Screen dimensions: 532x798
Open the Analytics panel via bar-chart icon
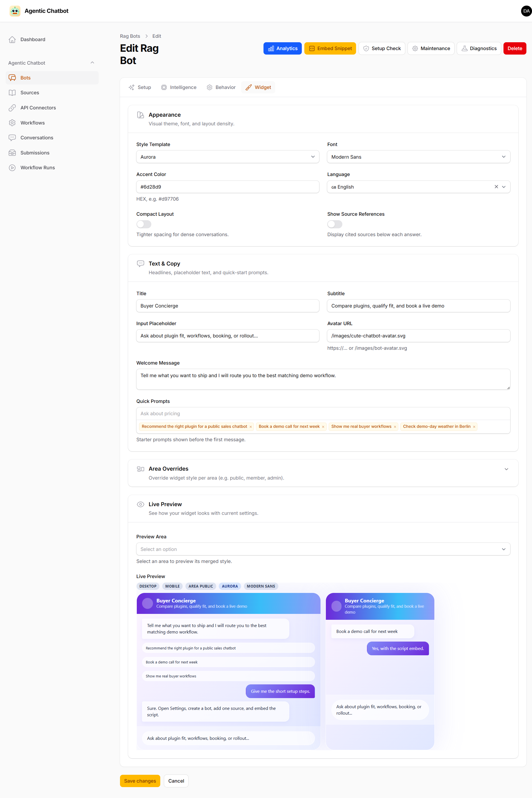[271, 48]
